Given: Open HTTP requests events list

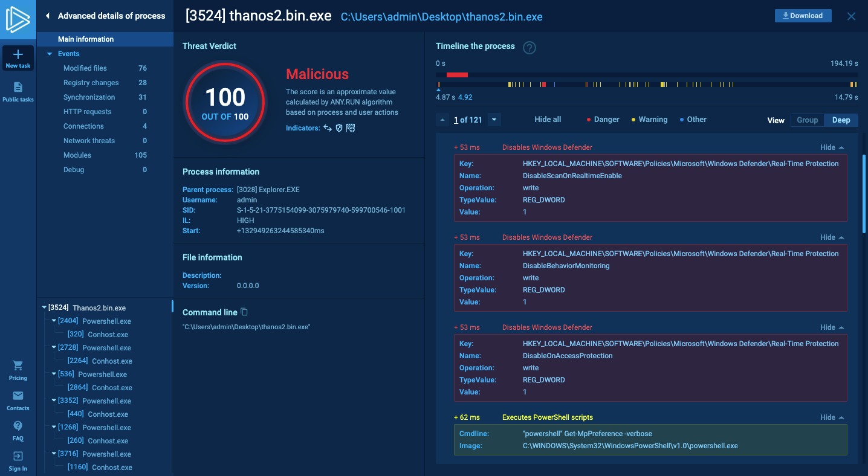Looking at the screenshot, I should click(x=105, y=112).
